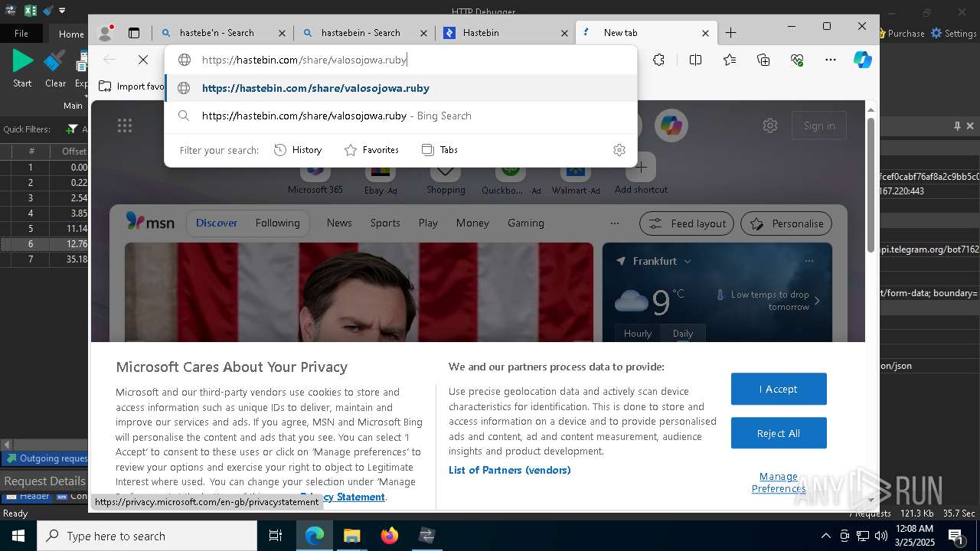Open the Play section
980x551 pixels.
tap(428, 223)
